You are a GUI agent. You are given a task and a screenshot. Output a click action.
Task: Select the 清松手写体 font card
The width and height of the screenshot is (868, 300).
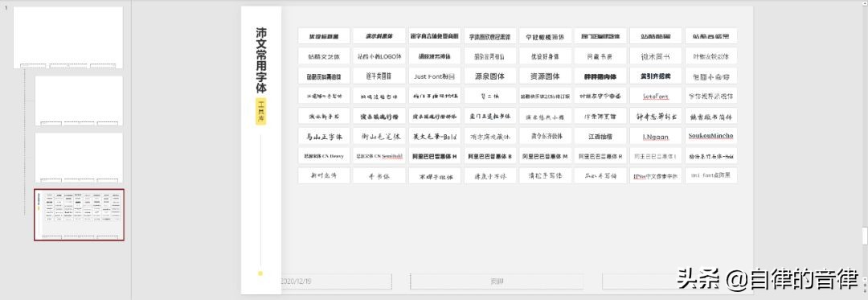pyautogui.click(x=545, y=175)
